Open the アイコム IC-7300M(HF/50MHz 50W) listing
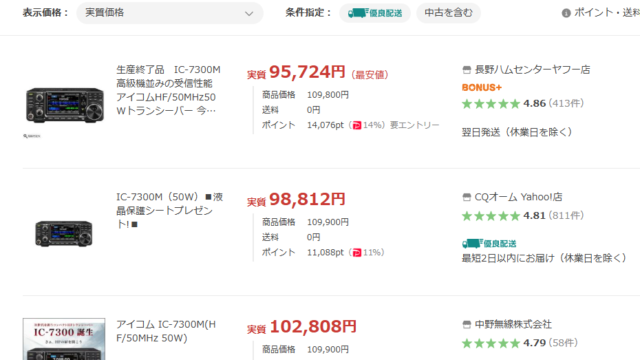This screenshot has width=640, height=360. (166, 331)
